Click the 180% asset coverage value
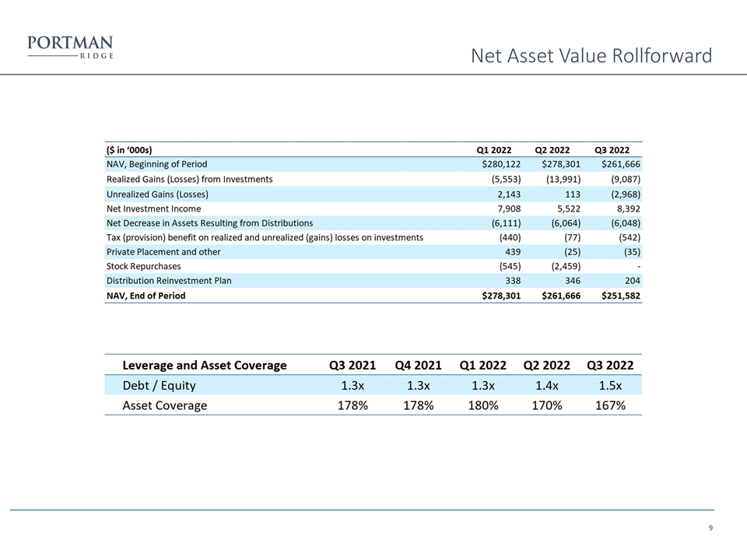Viewport: 747px width, 560px height. coord(483,405)
